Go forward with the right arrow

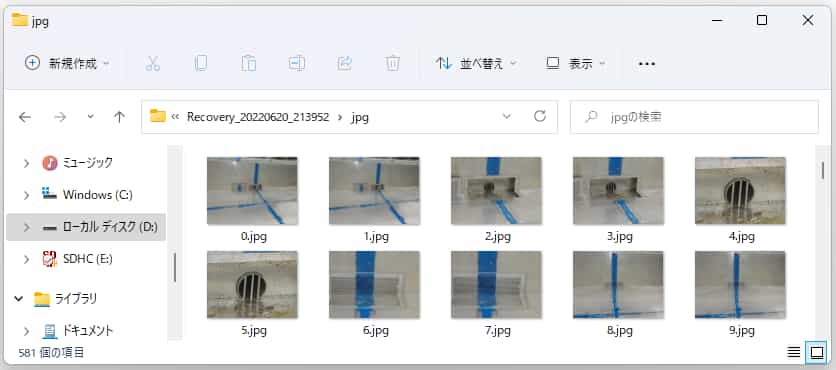60,117
